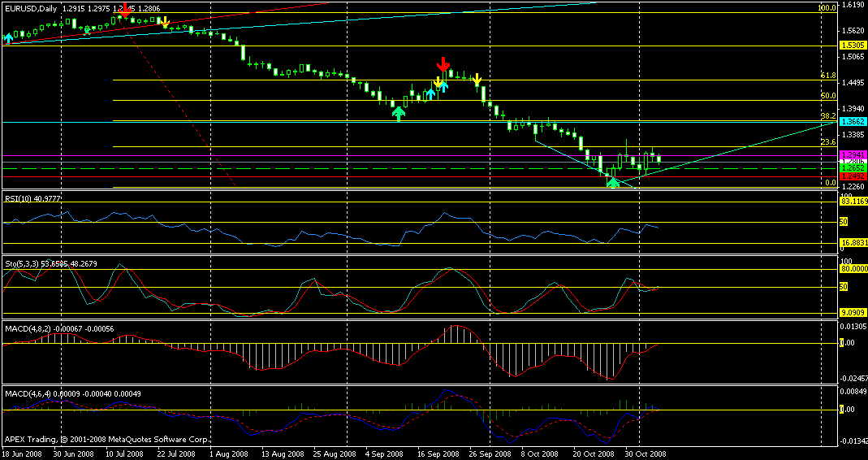Click the large red down arrow in mid-September
Image resolution: width=868 pixels, height=460 pixels.
click(x=443, y=64)
